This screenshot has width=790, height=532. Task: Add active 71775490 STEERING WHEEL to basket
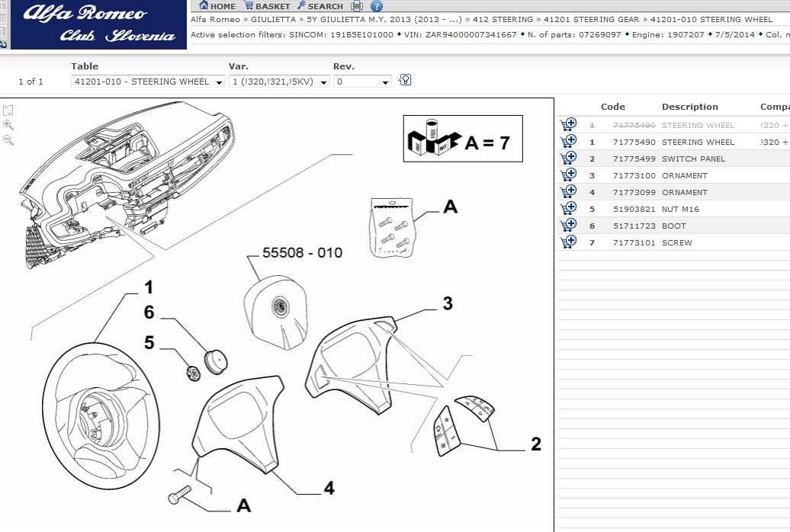(568, 141)
